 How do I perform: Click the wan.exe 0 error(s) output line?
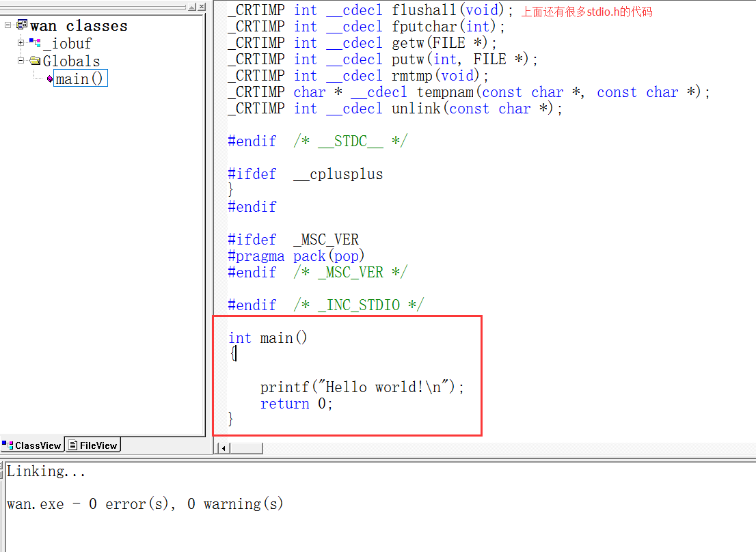145,504
